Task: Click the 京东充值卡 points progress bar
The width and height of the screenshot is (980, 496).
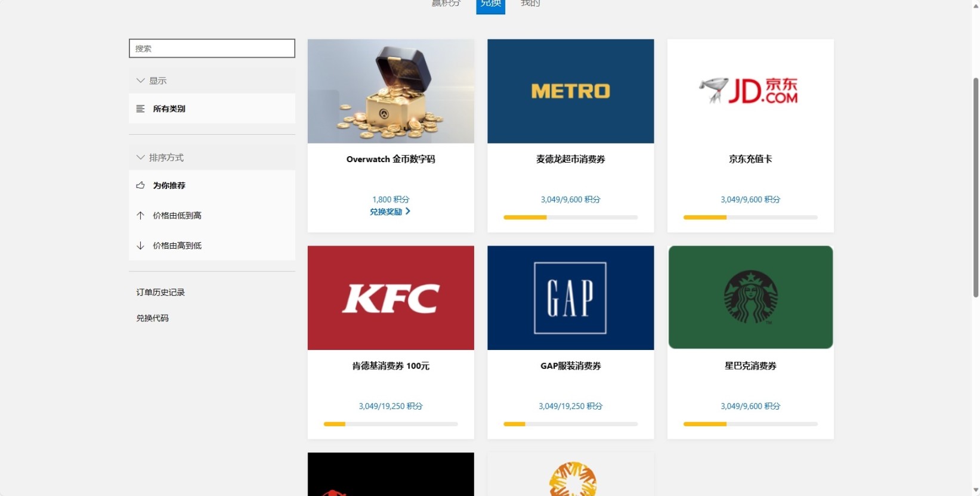Action: [x=750, y=218]
